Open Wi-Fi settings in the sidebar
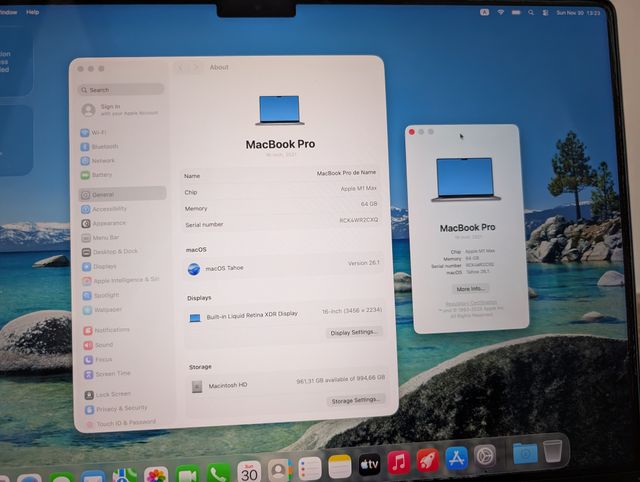Viewport: 640px width, 482px height. tap(93, 133)
